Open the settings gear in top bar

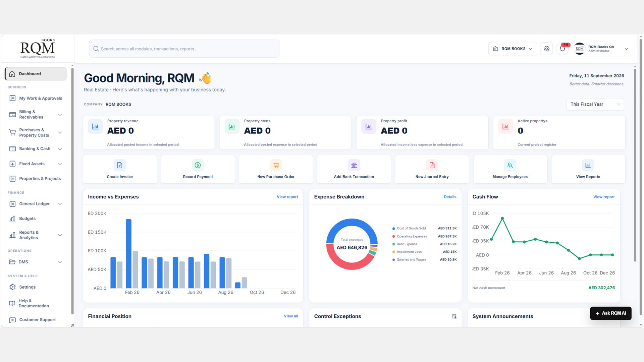coord(546,49)
